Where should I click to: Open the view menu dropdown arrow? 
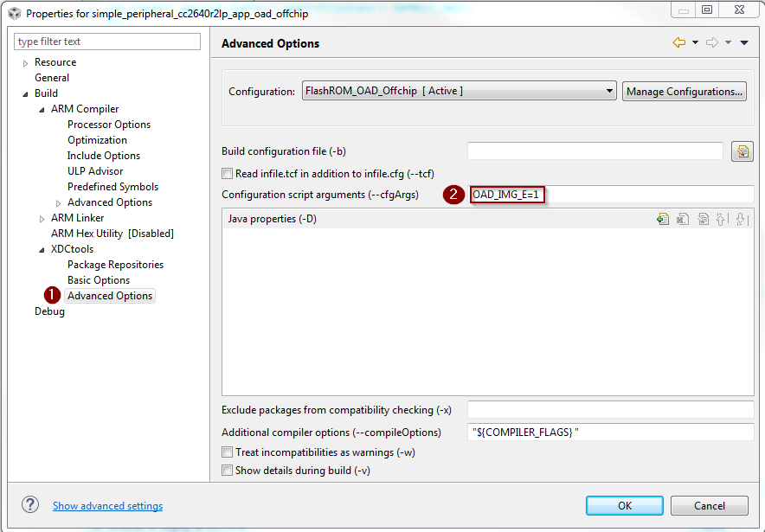(x=744, y=43)
